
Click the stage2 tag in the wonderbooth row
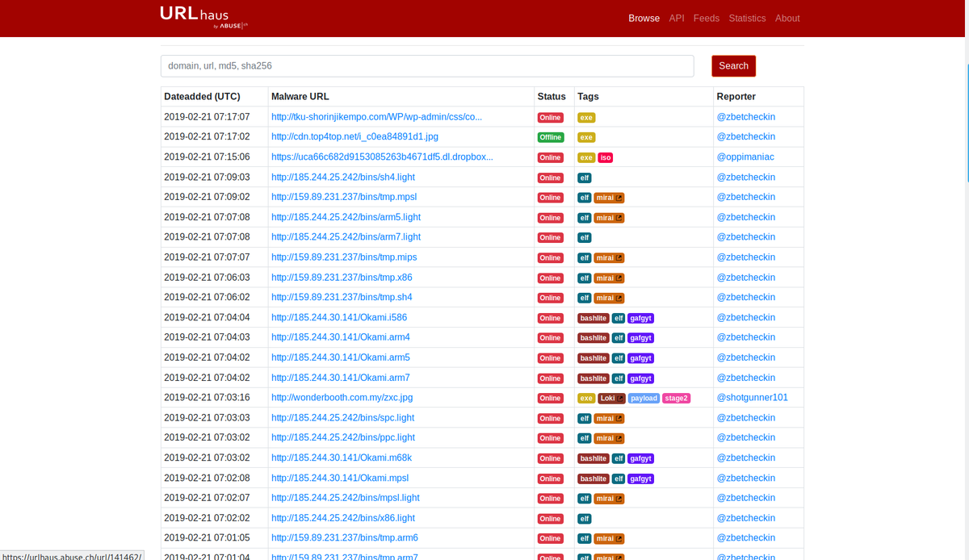676,399
